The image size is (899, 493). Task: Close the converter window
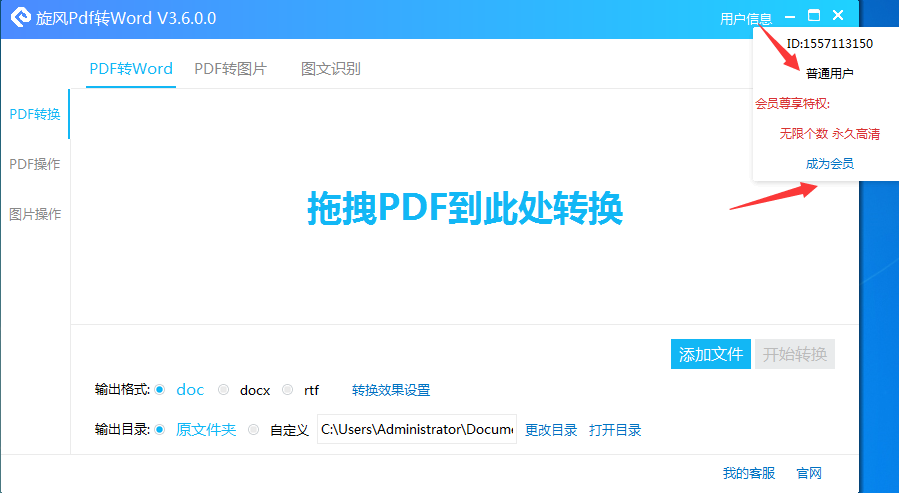coord(838,15)
